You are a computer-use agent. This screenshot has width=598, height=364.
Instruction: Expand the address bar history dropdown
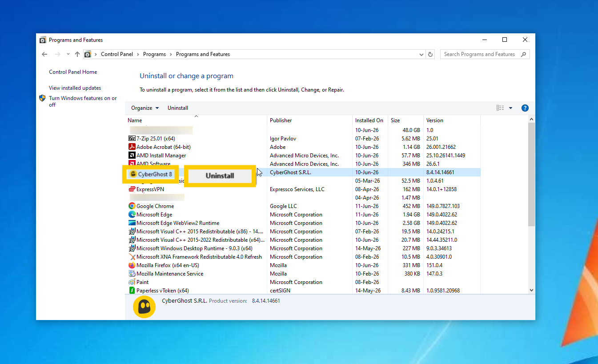point(421,54)
